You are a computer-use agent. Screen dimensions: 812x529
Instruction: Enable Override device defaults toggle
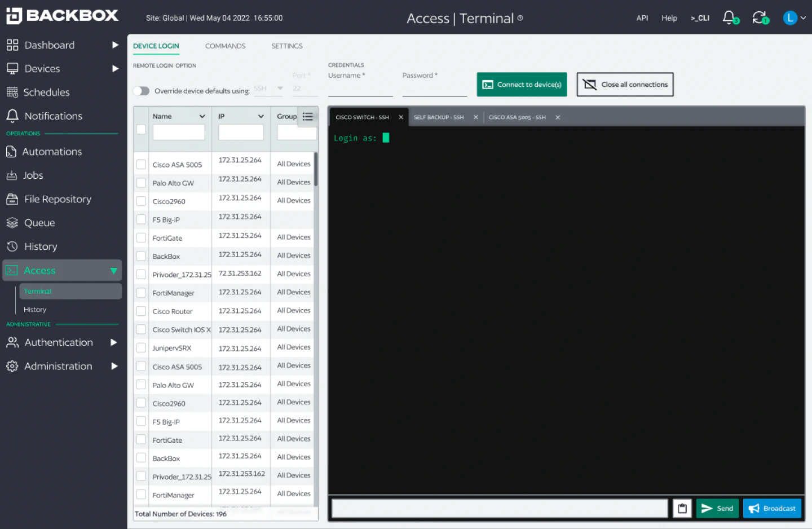click(x=142, y=90)
